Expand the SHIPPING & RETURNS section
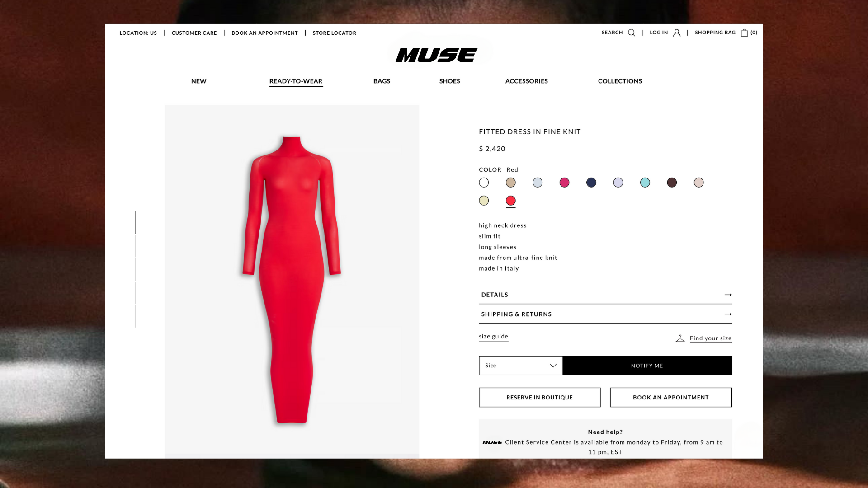This screenshot has height=488, width=868. tap(605, 314)
